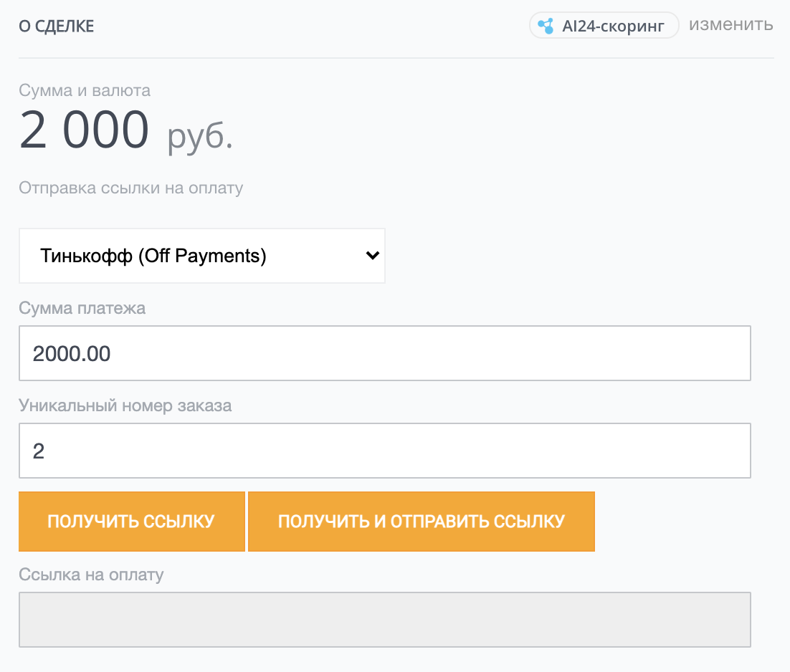
Task: Click the Сумма и валюта label
Action: tap(84, 90)
